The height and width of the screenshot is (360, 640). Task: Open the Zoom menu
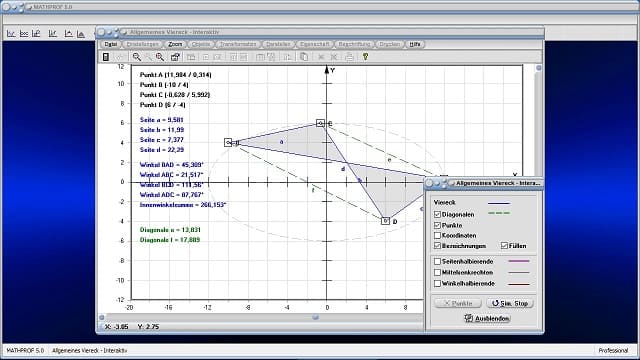click(175, 44)
